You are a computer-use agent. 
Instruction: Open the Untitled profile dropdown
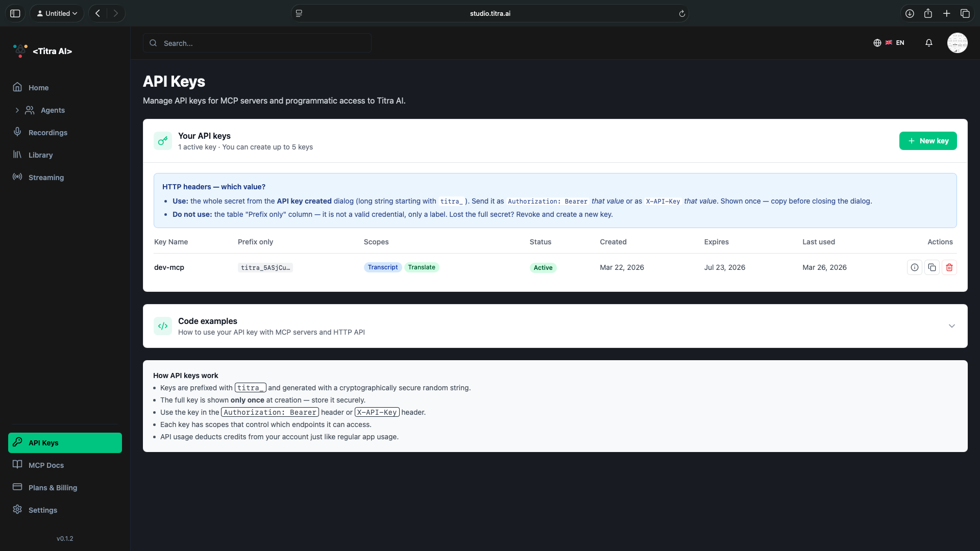point(57,13)
